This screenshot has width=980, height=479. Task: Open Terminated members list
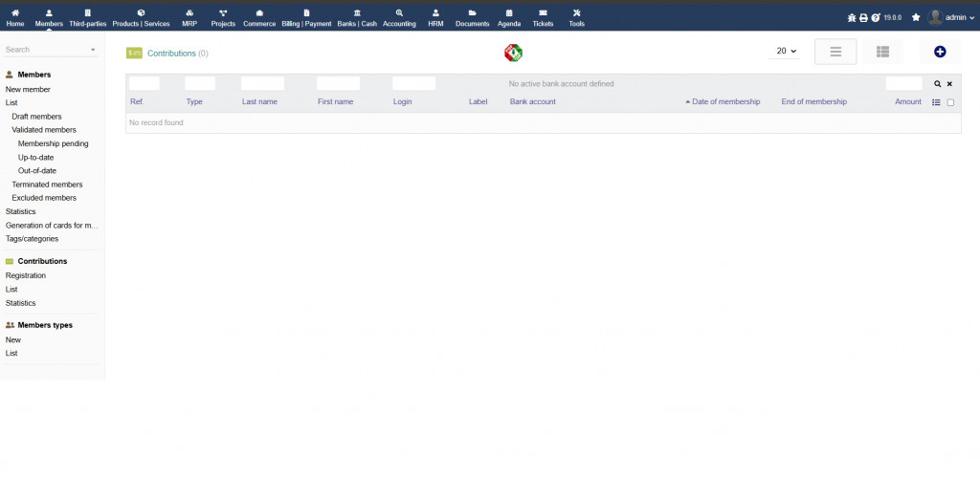(x=47, y=185)
